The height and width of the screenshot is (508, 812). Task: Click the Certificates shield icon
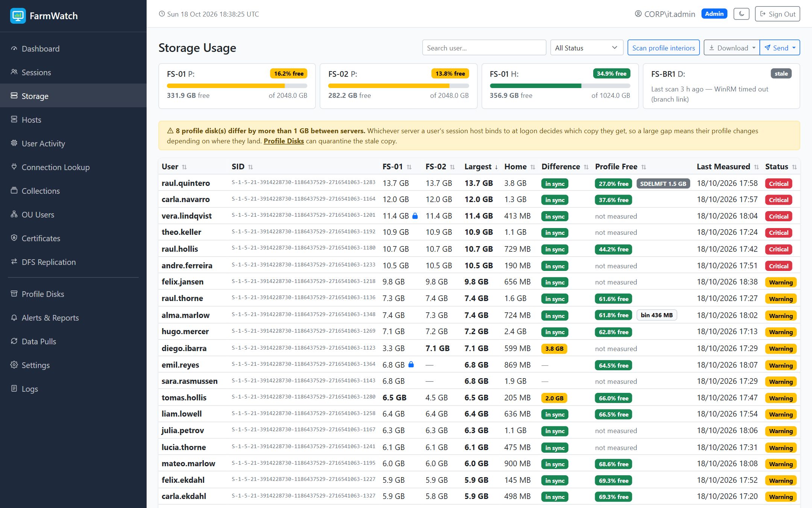pos(14,238)
